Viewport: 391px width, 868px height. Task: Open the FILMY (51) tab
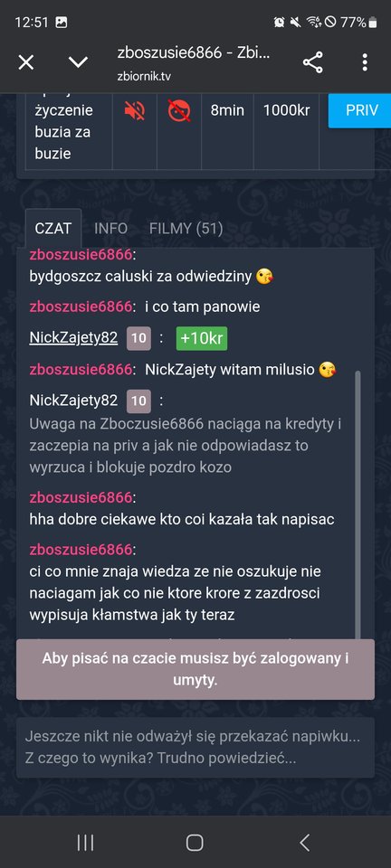point(186,229)
